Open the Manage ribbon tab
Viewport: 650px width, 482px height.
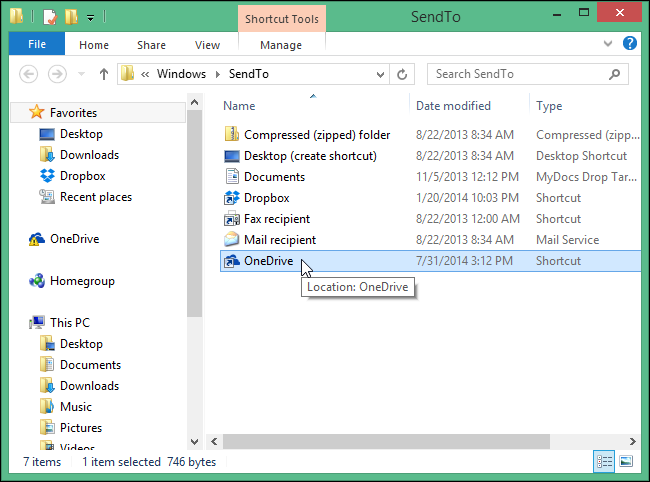[281, 45]
